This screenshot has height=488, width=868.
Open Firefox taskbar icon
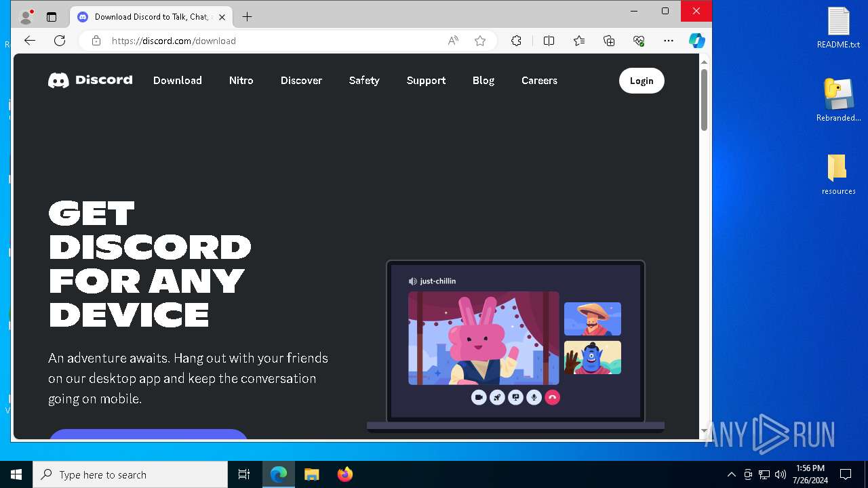pos(344,474)
